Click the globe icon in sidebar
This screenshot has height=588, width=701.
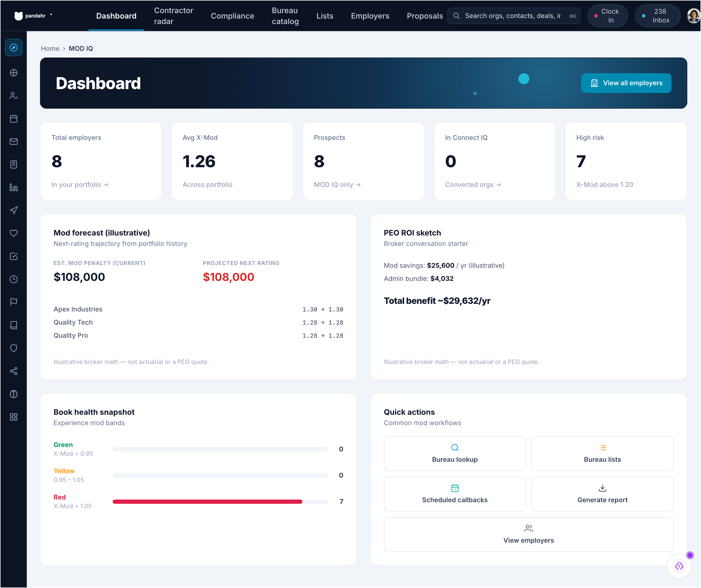click(x=14, y=73)
